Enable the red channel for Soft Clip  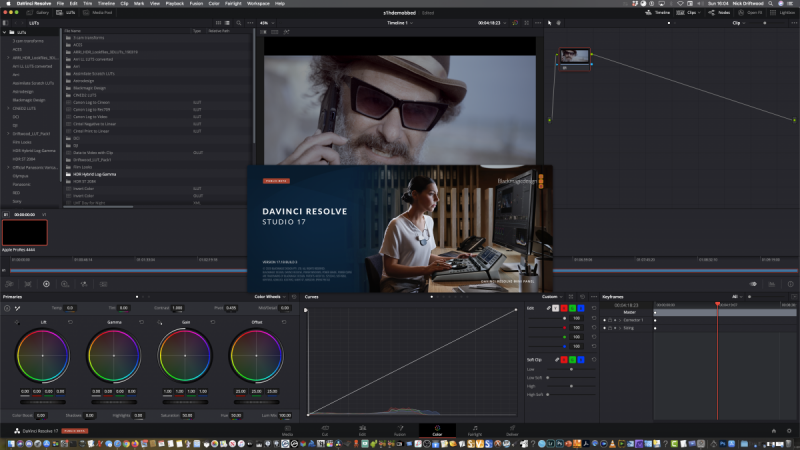[563, 359]
